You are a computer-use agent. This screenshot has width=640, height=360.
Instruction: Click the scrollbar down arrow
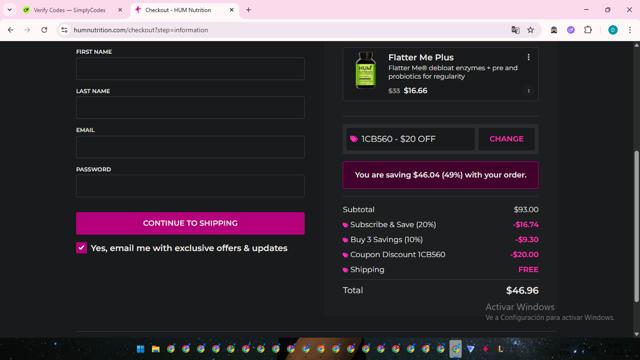(636, 334)
